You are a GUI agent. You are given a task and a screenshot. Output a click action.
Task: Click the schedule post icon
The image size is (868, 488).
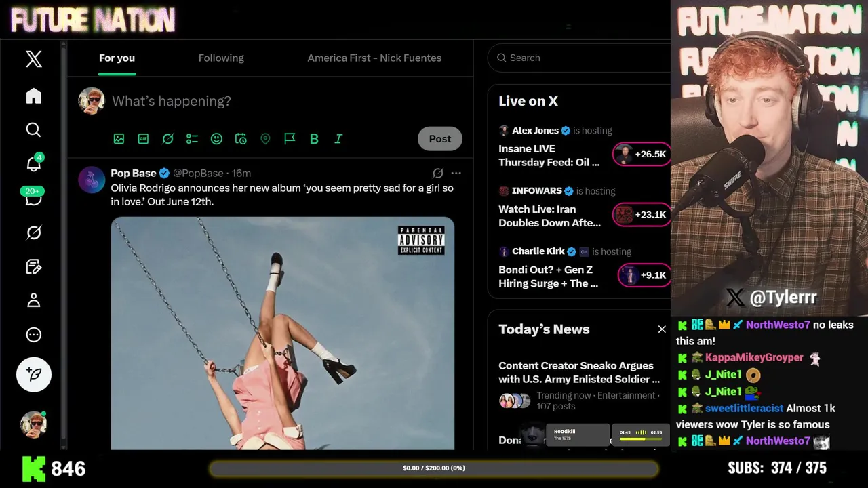click(241, 139)
